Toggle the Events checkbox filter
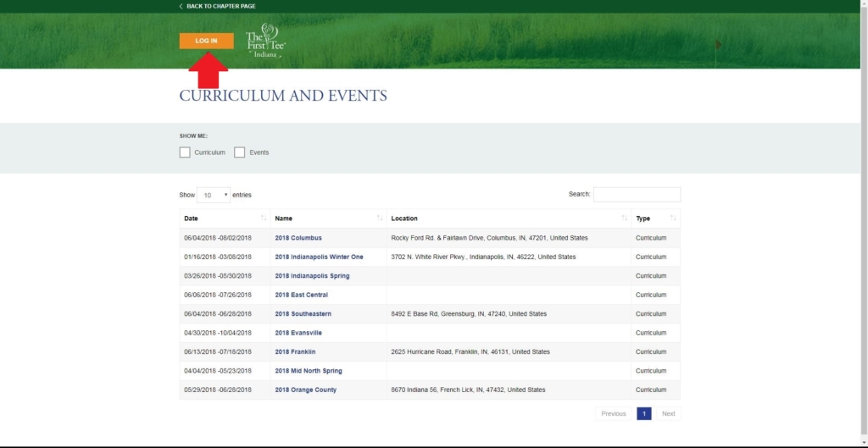This screenshot has height=448, width=868. [240, 152]
